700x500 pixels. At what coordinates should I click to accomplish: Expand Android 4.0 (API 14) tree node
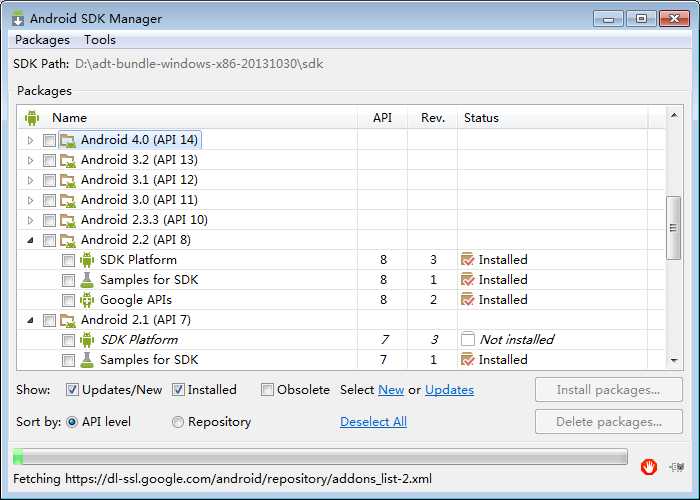coord(30,141)
